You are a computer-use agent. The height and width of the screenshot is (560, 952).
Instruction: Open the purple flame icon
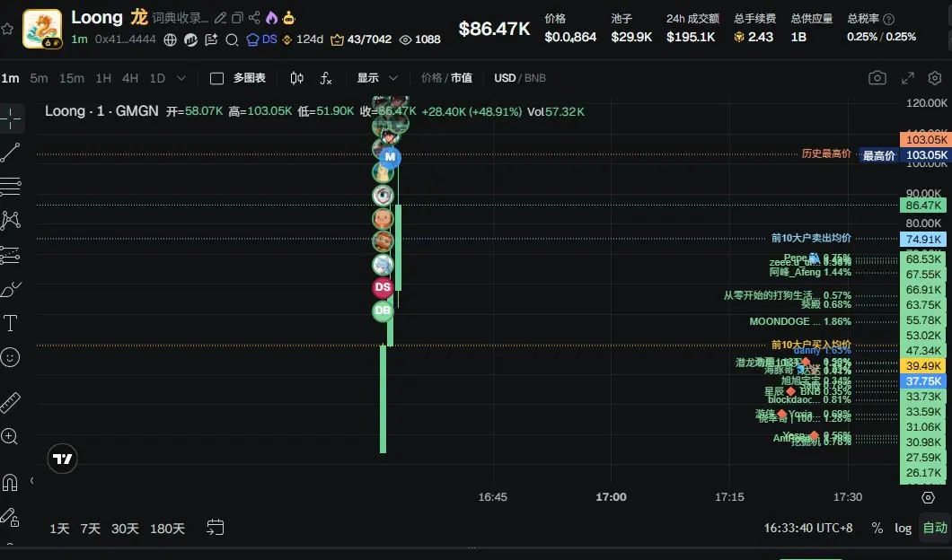[x=271, y=18]
